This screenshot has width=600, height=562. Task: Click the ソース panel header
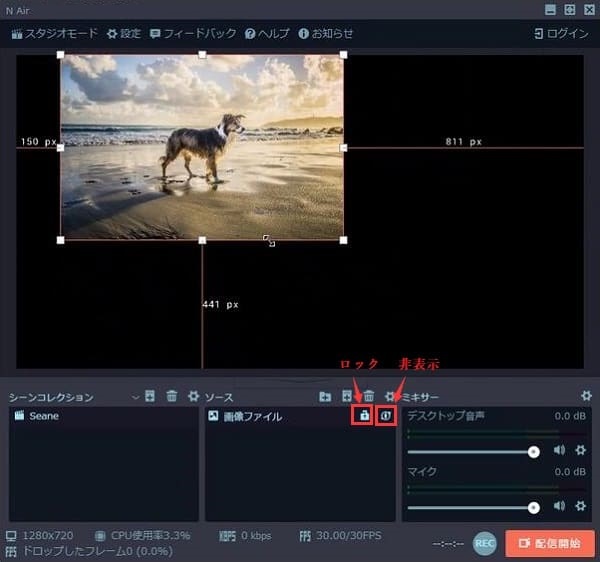[219, 398]
